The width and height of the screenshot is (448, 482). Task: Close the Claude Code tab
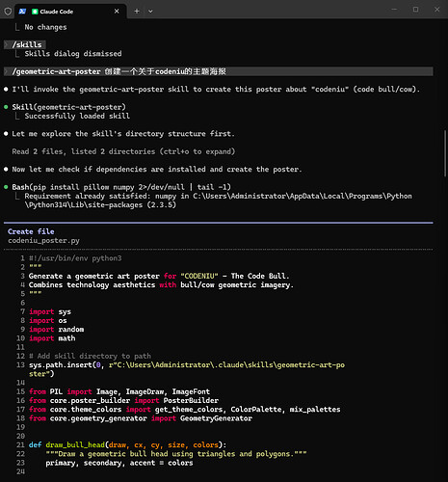[x=117, y=12]
